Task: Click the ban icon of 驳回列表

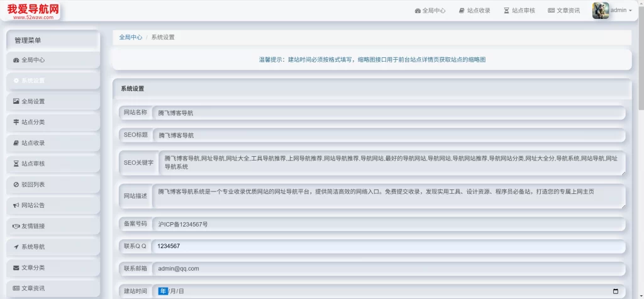Action: click(x=16, y=184)
